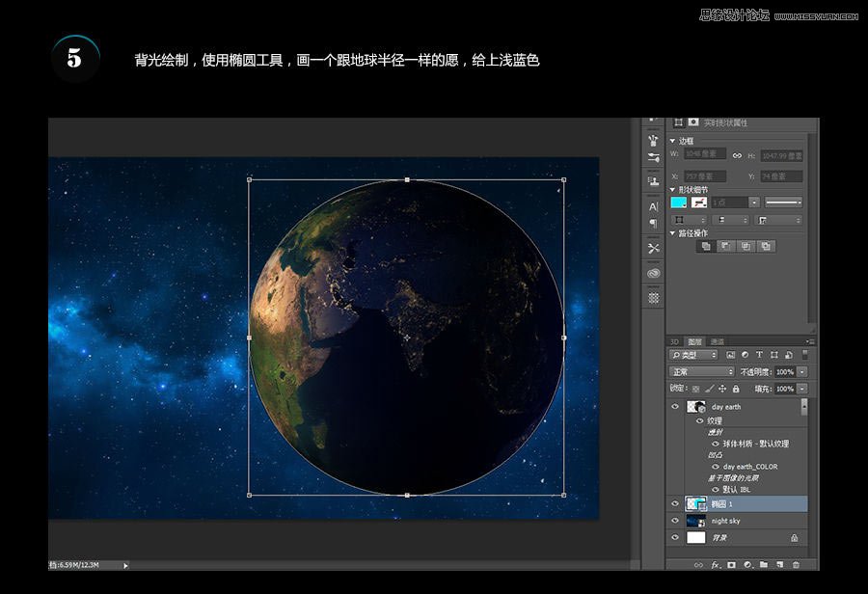The height and width of the screenshot is (594, 868).
Task: Open the layer filter 类型 dropdown
Action: 693,355
